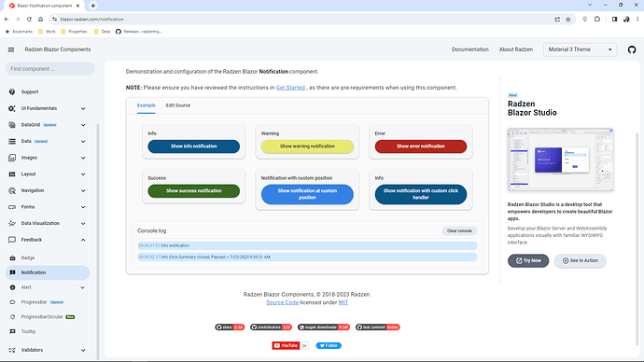Open the Documentation menu link

tap(469, 49)
